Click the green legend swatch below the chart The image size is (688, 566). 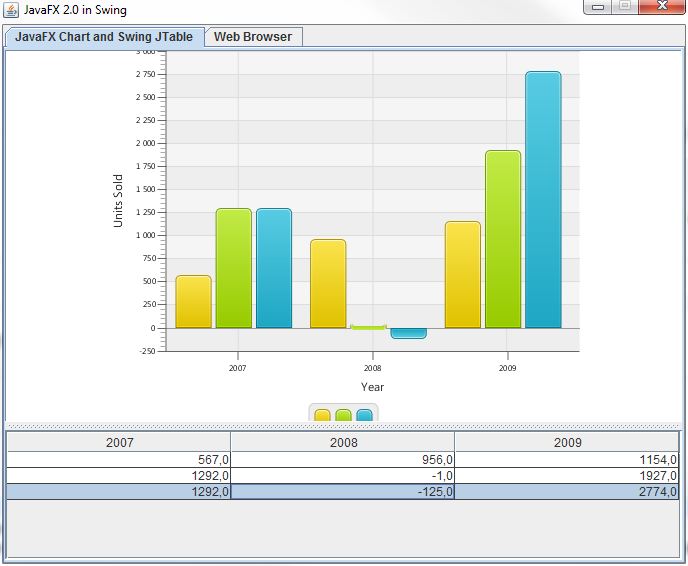[343, 415]
